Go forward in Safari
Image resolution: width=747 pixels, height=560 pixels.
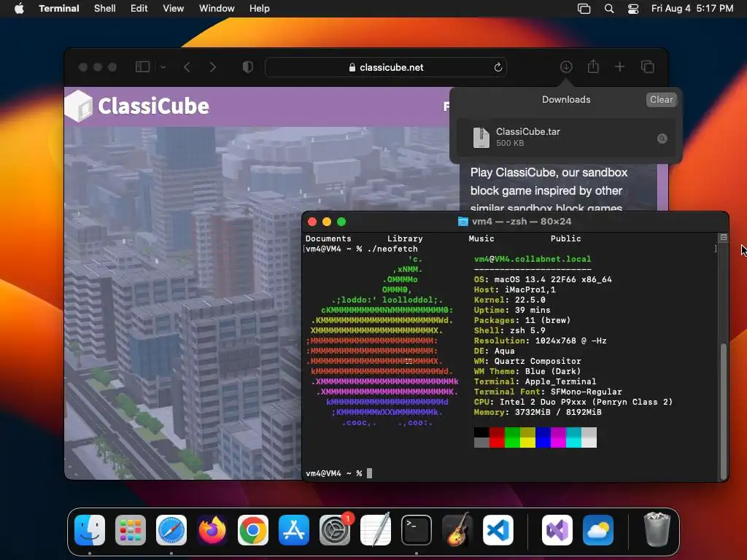tap(212, 67)
